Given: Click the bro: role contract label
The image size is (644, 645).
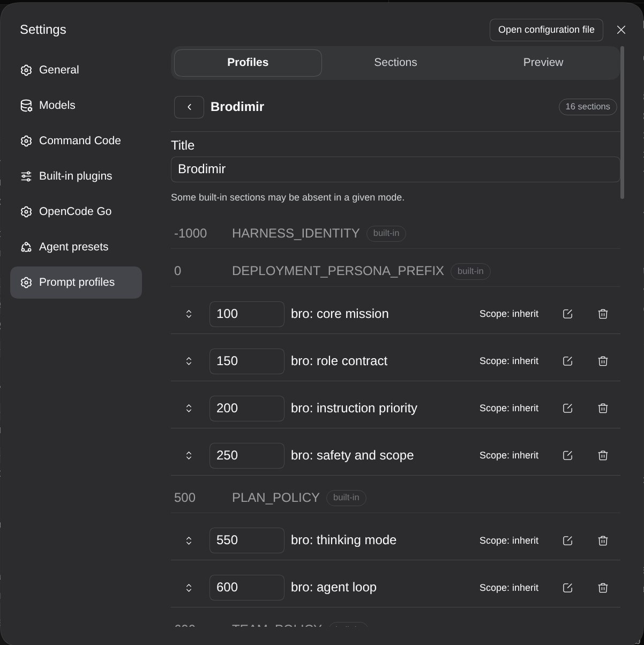Looking at the screenshot, I should 339,361.
